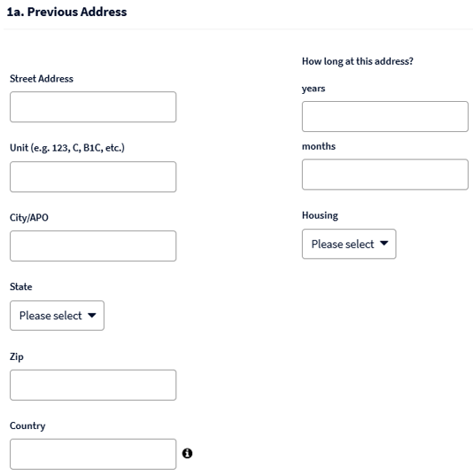Click the info icon beside Country field

[x=187, y=453]
